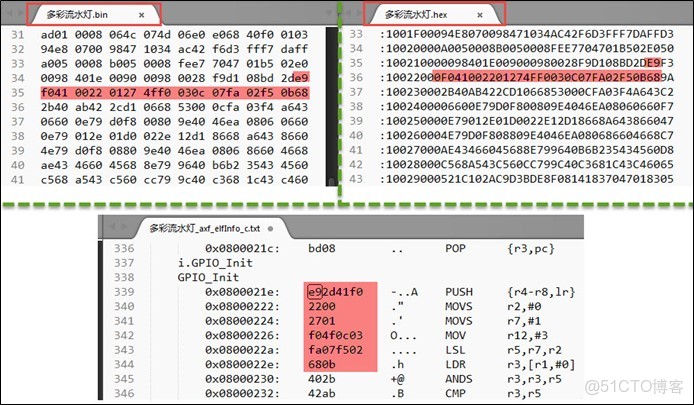
Task: Click bin row starting with 4e79 d0f8
Action: [174, 151]
